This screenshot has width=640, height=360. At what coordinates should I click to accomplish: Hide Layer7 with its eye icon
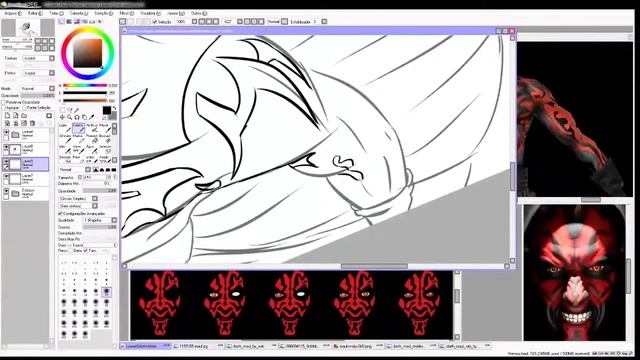(x=6, y=176)
